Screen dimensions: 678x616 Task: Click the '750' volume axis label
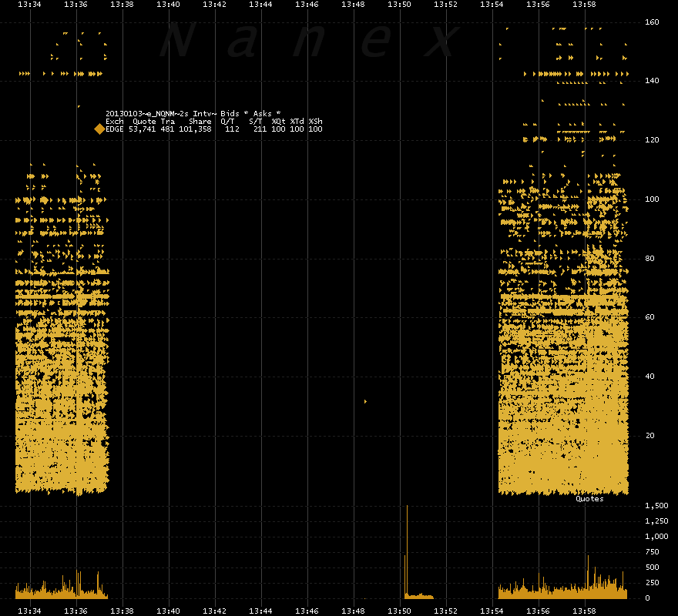tap(652, 551)
